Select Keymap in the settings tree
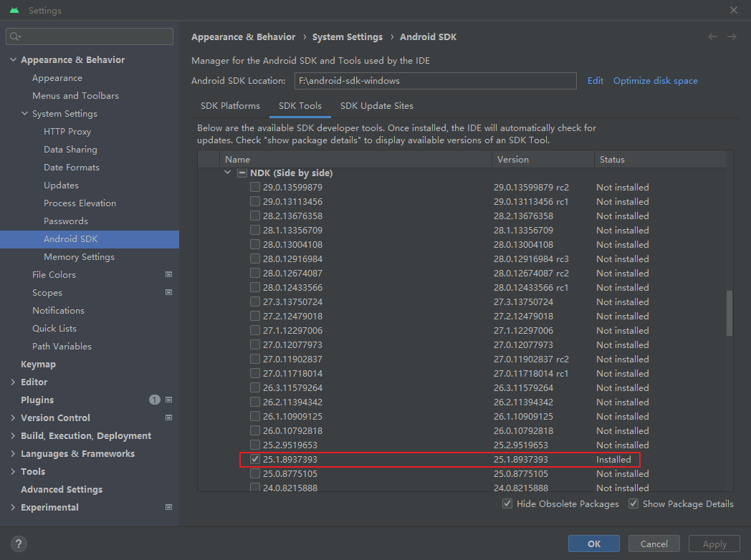 pyautogui.click(x=38, y=365)
